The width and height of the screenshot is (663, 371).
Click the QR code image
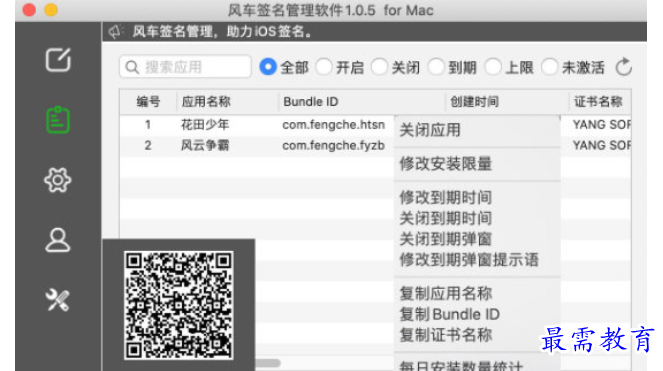[178, 305]
